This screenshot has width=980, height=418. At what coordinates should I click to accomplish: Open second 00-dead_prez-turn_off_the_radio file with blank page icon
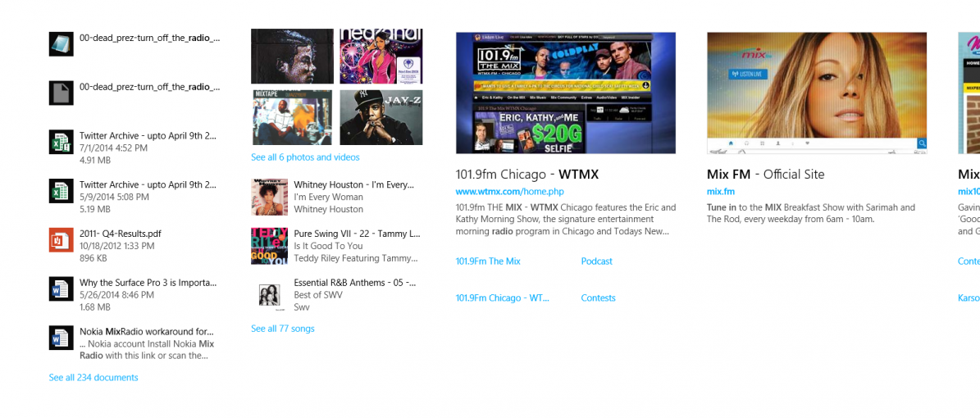[x=62, y=93]
